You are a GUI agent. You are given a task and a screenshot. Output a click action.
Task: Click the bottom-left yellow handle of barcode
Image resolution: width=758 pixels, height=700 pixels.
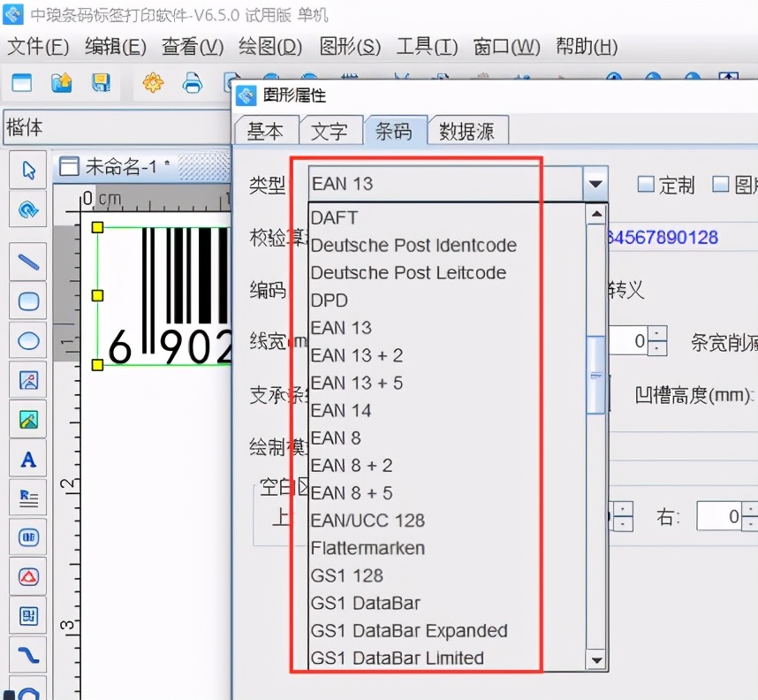point(97,365)
